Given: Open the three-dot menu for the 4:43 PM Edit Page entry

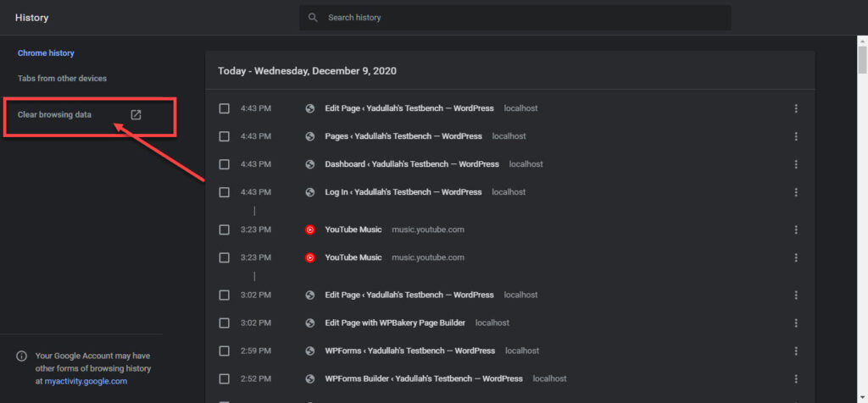Looking at the screenshot, I should [x=796, y=108].
